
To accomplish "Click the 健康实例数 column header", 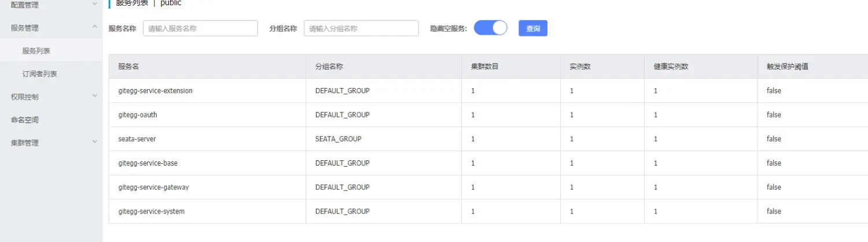I will [671, 67].
